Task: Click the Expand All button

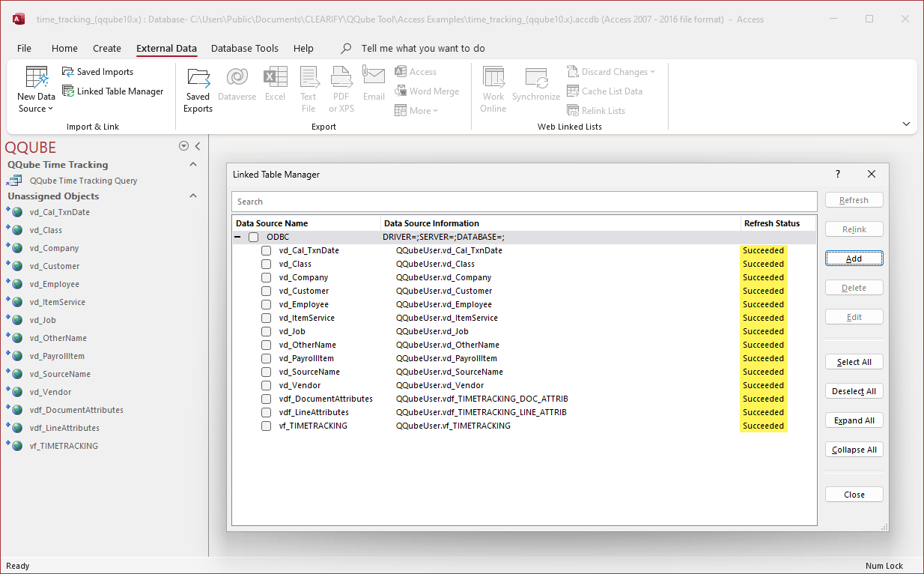Action: pyautogui.click(x=854, y=420)
